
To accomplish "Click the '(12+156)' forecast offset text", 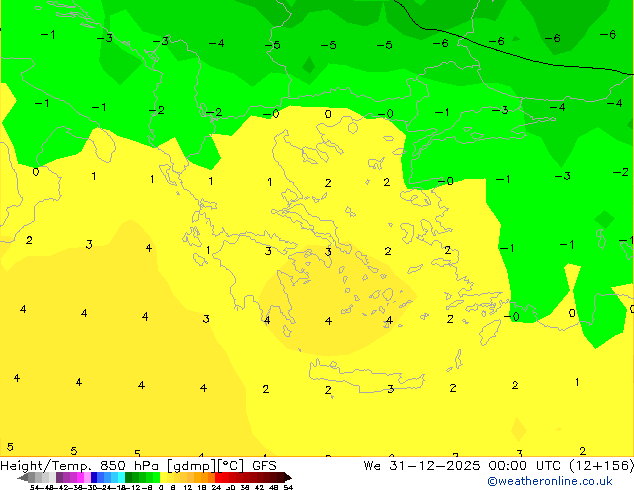I will (x=601, y=466).
